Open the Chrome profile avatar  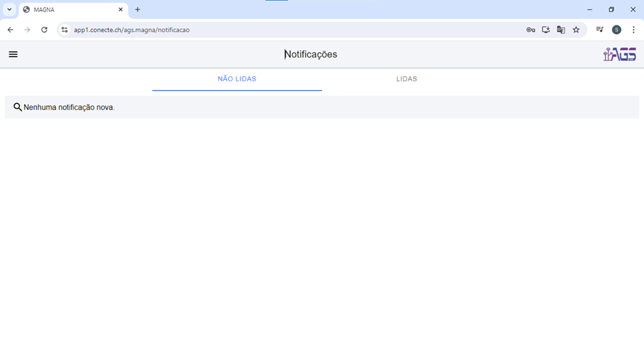616,30
